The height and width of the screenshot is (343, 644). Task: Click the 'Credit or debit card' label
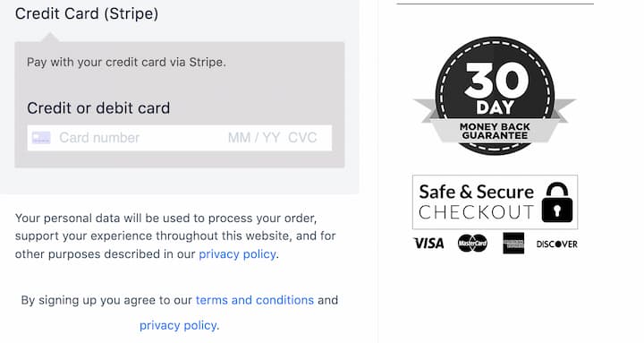98,108
